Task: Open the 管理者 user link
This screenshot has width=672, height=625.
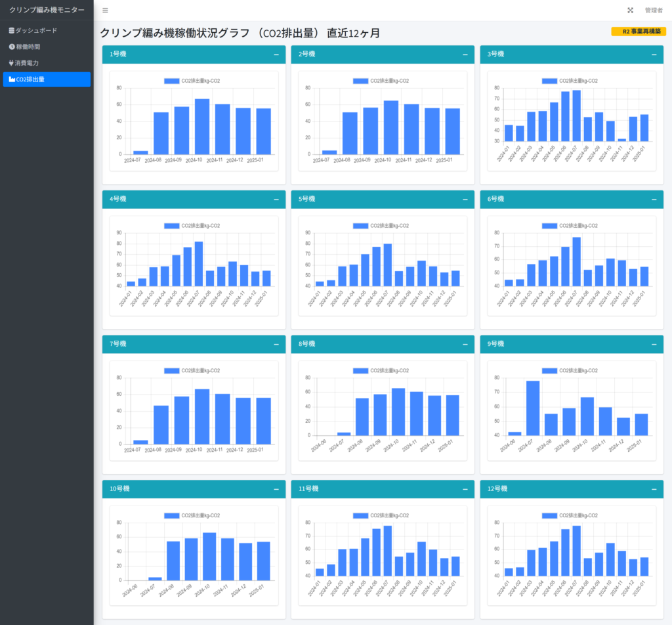Action: click(x=654, y=11)
